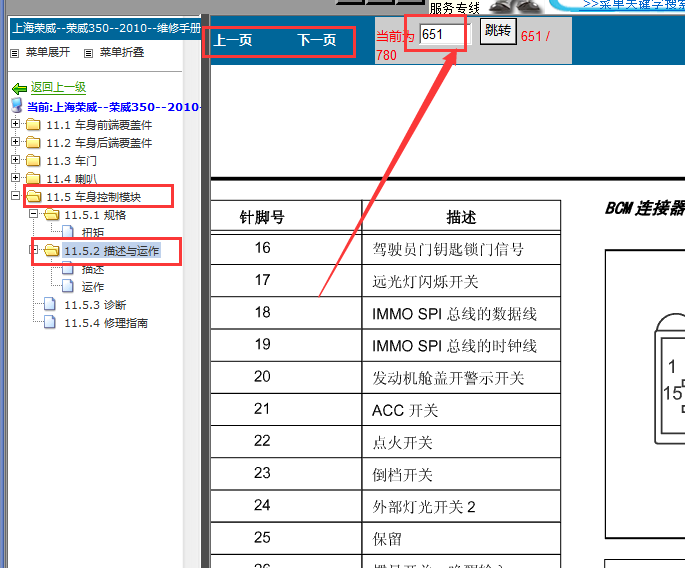This screenshot has width=685, height=568.
Task: Click cell 远光灯闪烁开关
Action: point(461,281)
